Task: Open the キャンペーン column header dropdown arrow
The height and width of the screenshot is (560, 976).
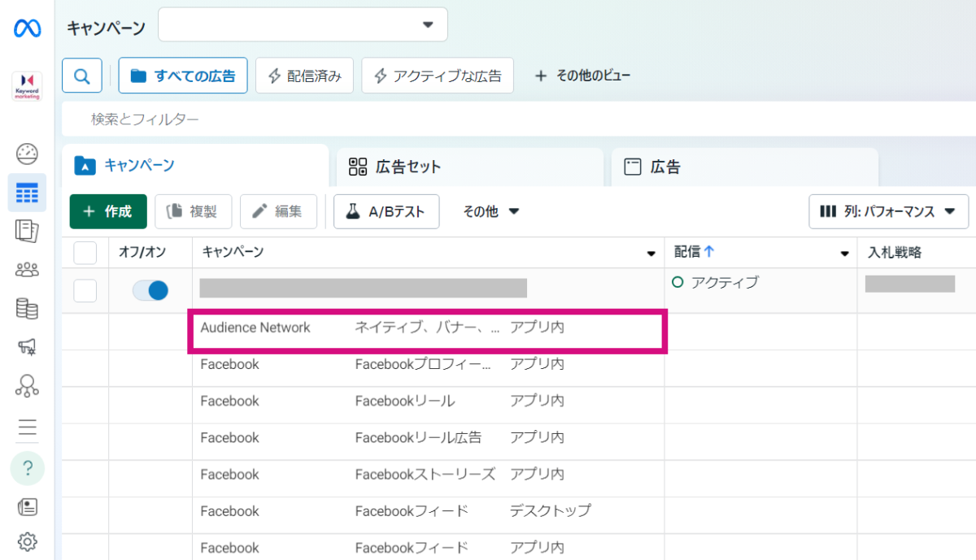Action: pyautogui.click(x=651, y=254)
